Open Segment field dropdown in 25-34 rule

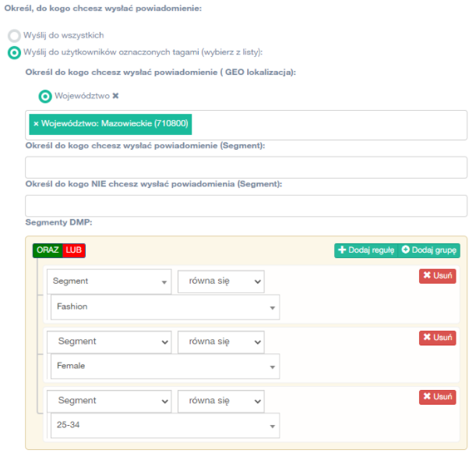click(x=109, y=401)
